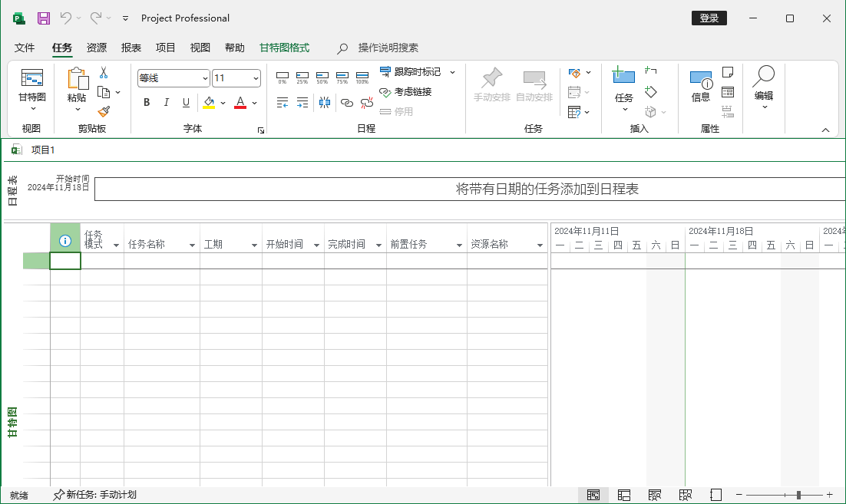The image size is (846, 504).
Task: Click the Outdent task icon
Action: pos(283,103)
